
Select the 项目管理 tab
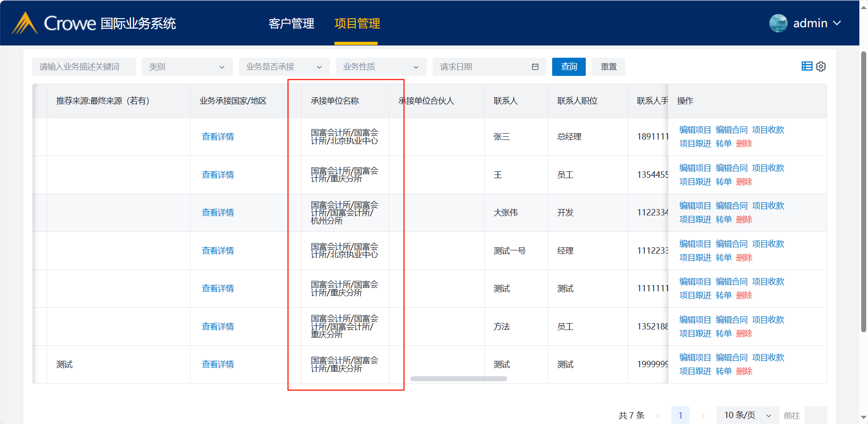pyautogui.click(x=357, y=24)
